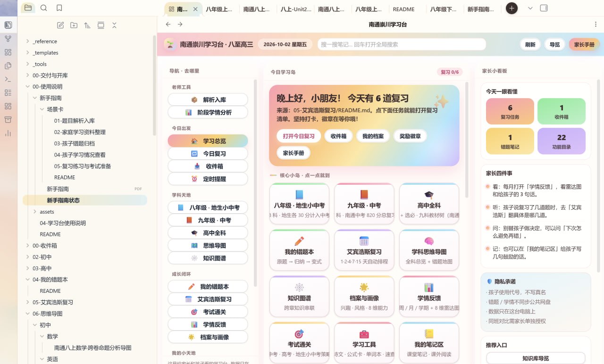Collapse the 场景卡 folder
Image resolution: width=604 pixels, height=364 pixels.
point(55,109)
